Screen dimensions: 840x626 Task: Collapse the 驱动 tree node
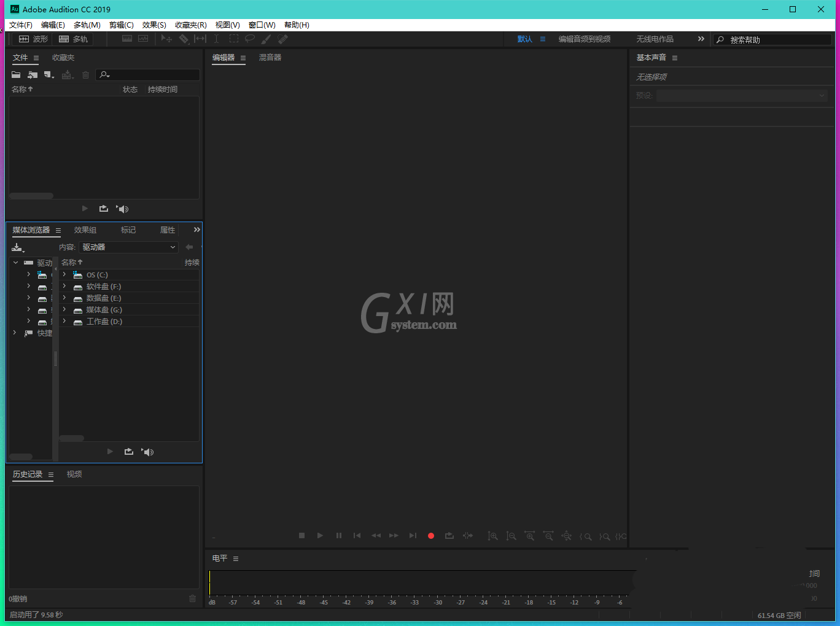pos(15,263)
